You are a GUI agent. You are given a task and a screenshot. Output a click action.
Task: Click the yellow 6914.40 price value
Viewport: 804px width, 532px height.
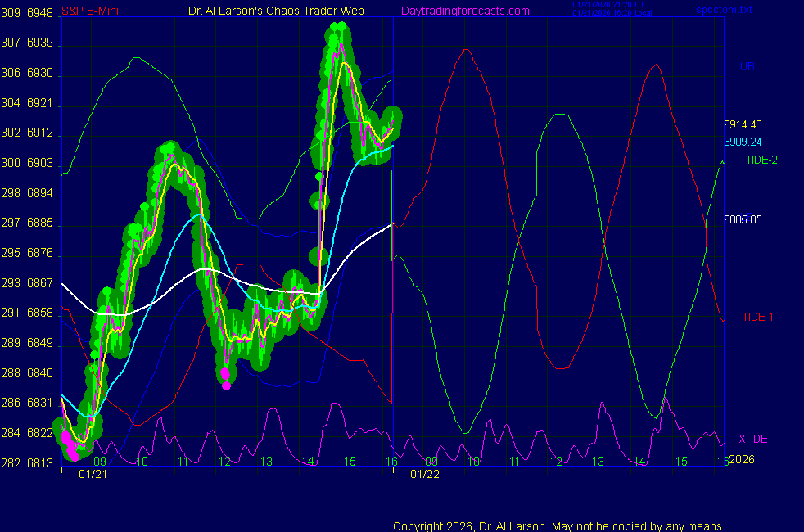[743, 125]
